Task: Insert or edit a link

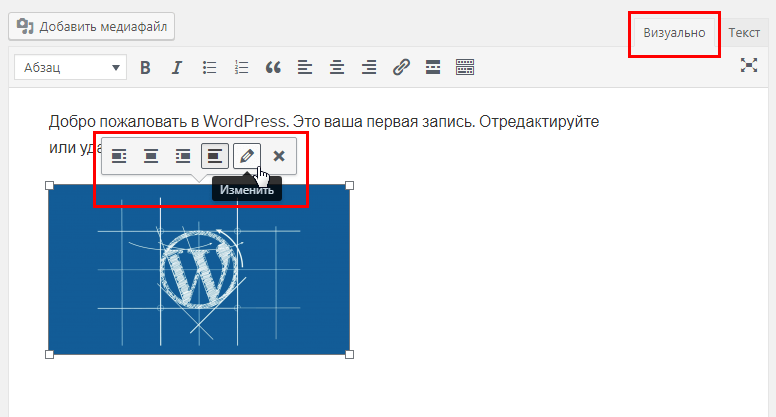Action: (x=401, y=67)
